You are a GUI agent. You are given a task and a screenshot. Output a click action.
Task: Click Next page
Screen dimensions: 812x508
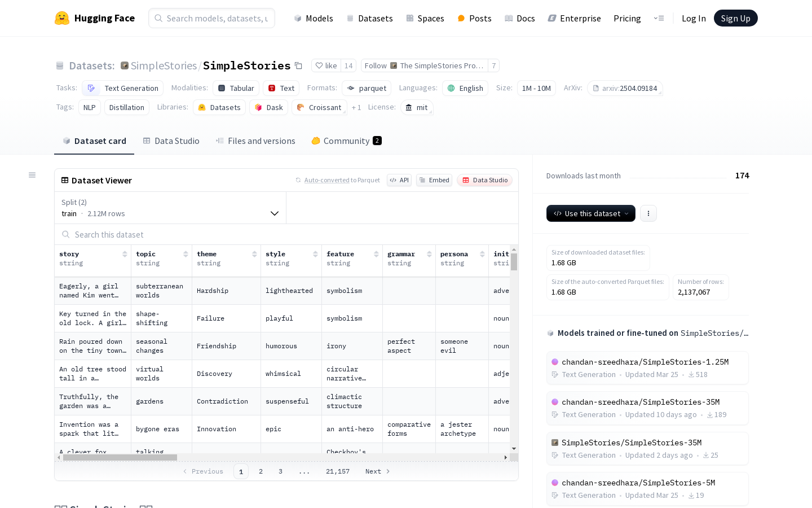pyautogui.click(x=377, y=471)
